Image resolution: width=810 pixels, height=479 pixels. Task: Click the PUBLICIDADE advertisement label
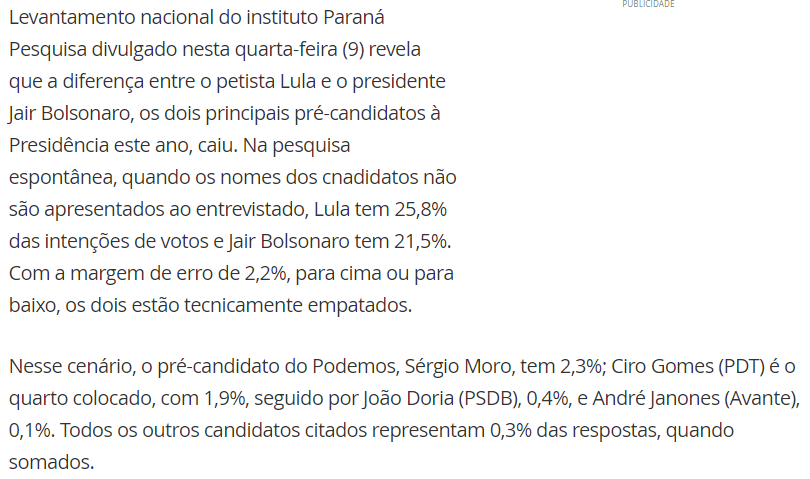(648, 4)
